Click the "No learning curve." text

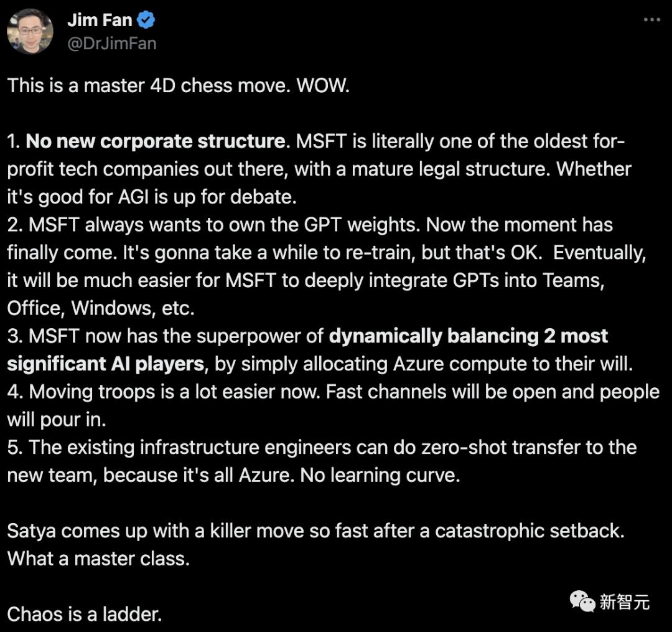pos(380,476)
